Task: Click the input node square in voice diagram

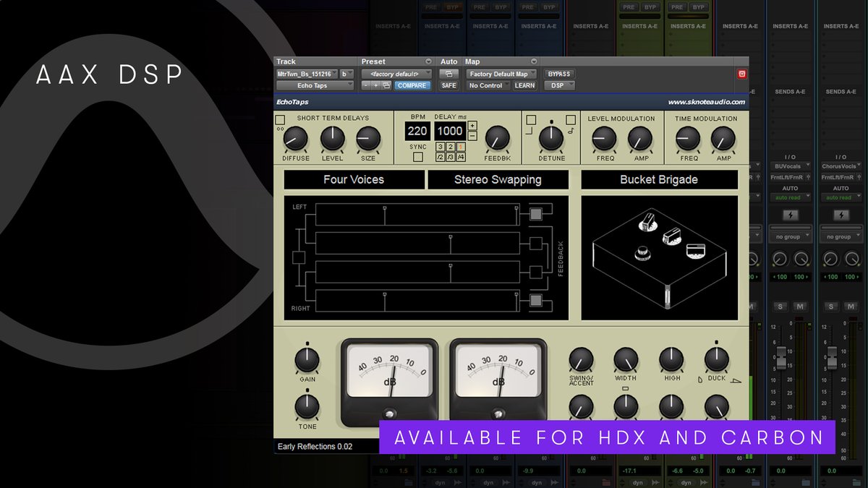Action: coord(297,257)
